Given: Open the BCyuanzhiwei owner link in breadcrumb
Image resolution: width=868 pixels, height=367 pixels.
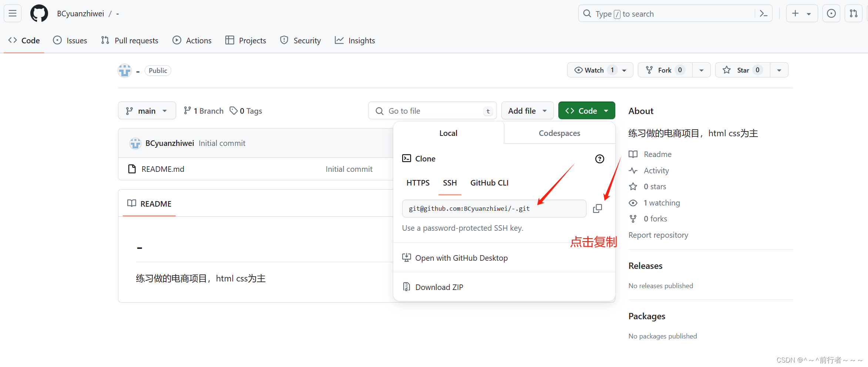Looking at the screenshot, I should point(81,14).
